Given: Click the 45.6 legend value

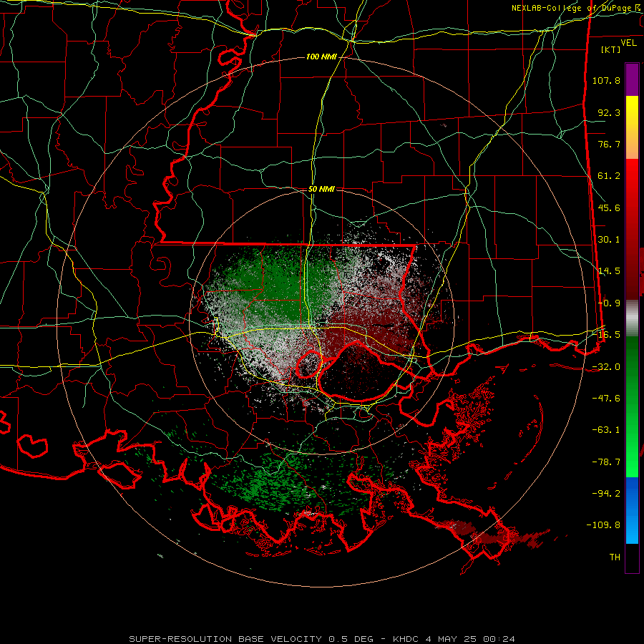Looking at the screenshot, I should [x=609, y=208].
